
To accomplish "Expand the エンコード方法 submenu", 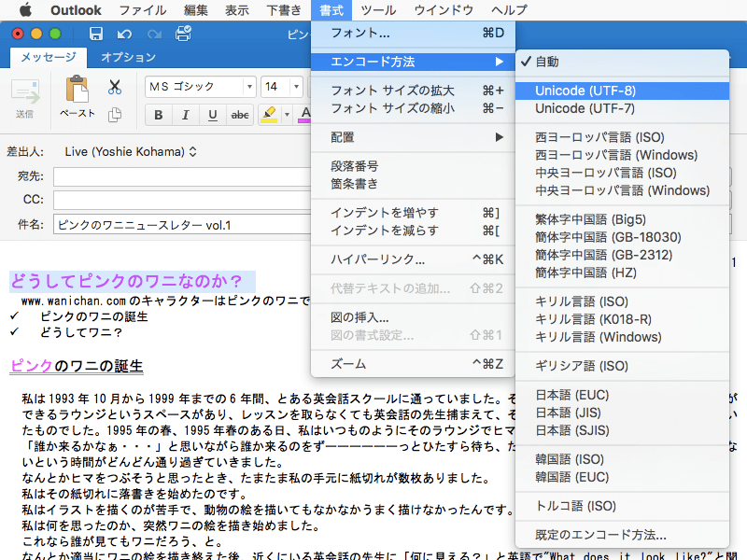I will (413, 62).
